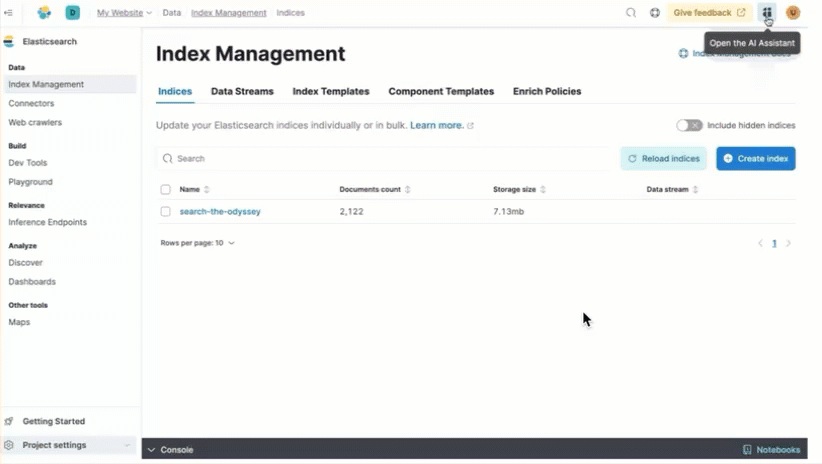This screenshot has width=822, height=464.
Task: Switch to the Index Templates tab
Action: (331, 91)
